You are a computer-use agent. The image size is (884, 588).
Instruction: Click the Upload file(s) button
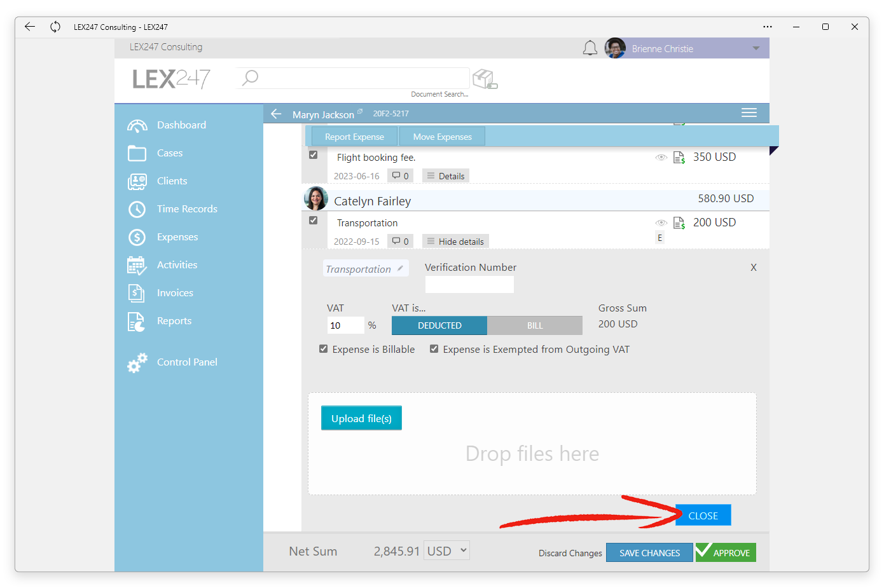pyautogui.click(x=361, y=418)
